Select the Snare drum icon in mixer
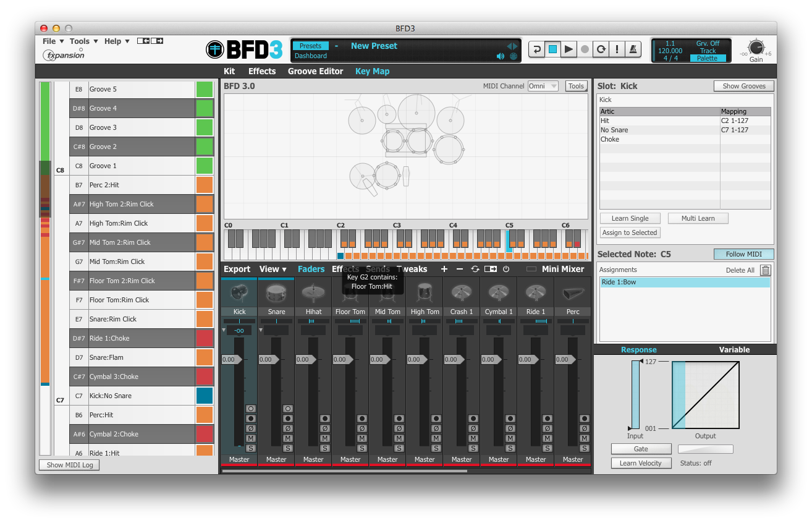Viewport: 812px width, 523px height. tap(276, 293)
